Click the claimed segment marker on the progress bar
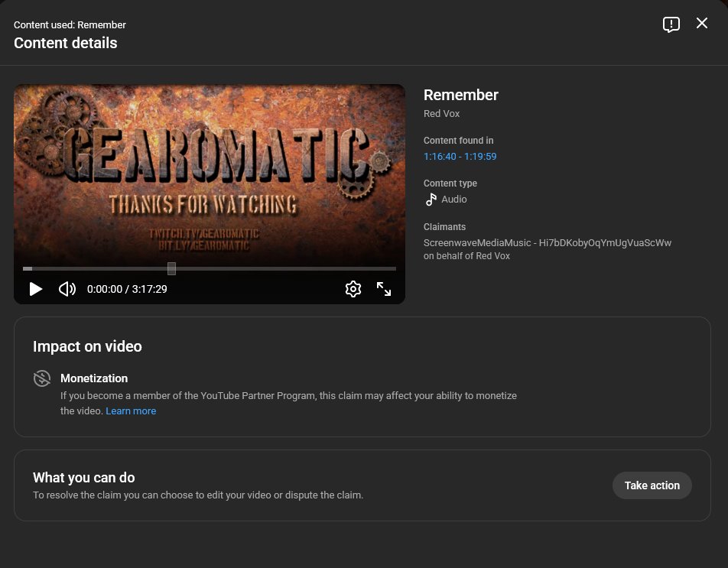The width and height of the screenshot is (728, 568). tap(171, 268)
